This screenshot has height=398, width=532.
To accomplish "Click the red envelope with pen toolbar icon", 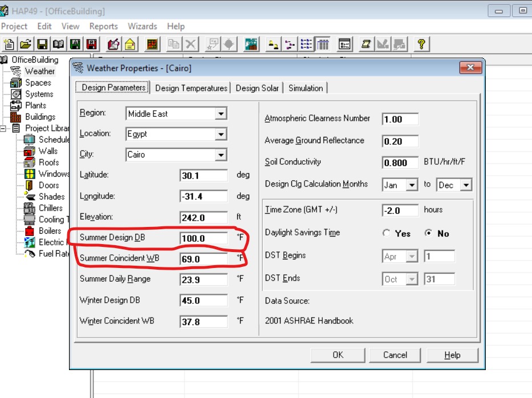I will [x=113, y=44].
